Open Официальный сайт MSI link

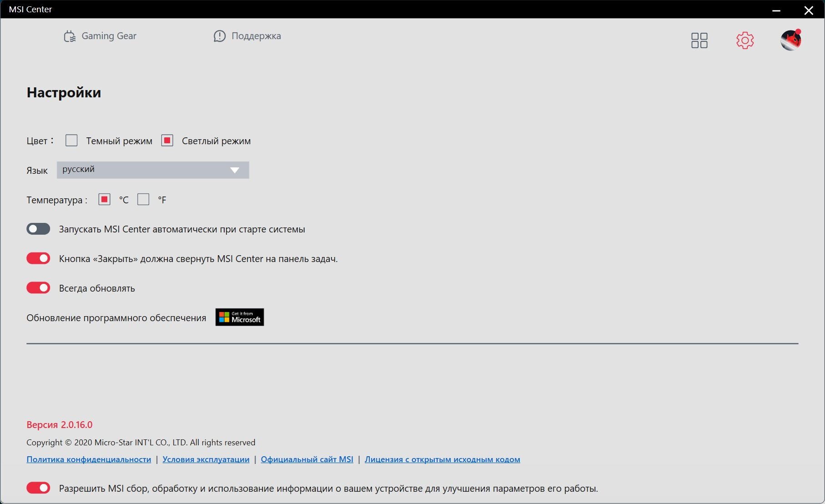coord(307,459)
